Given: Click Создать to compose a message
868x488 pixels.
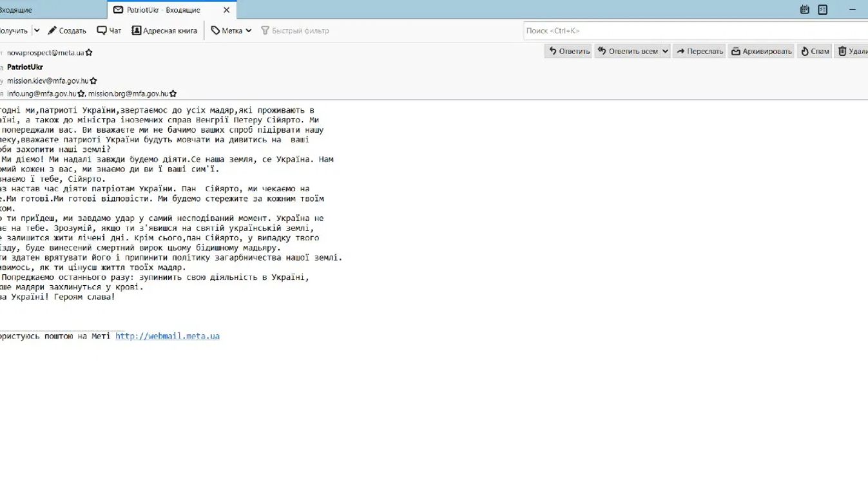Looking at the screenshot, I should (67, 30).
